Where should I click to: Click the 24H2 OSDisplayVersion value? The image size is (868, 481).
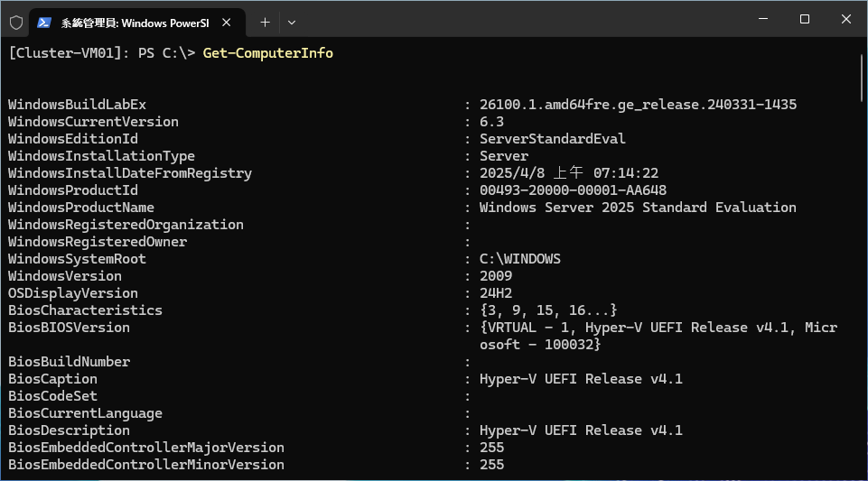click(496, 293)
